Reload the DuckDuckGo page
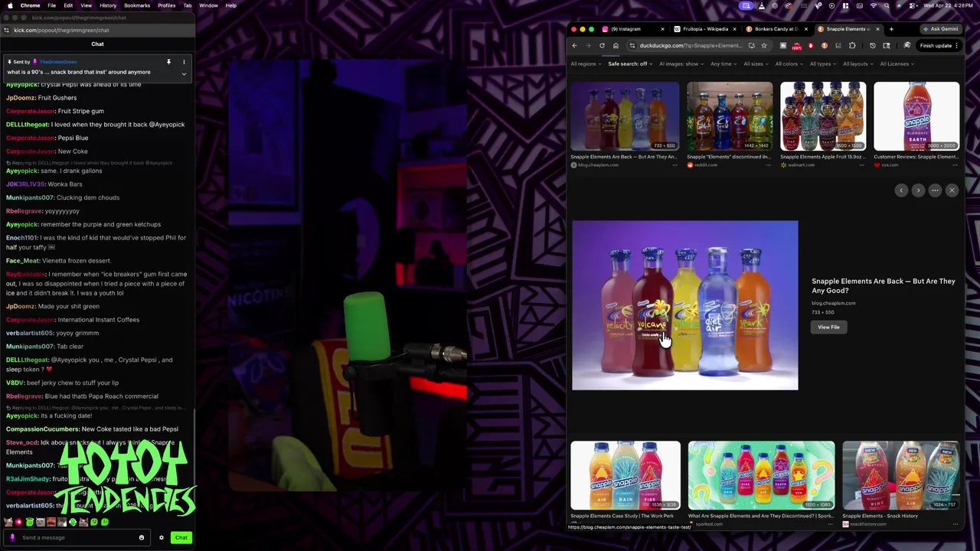This screenshot has height=551, width=980. point(602,46)
